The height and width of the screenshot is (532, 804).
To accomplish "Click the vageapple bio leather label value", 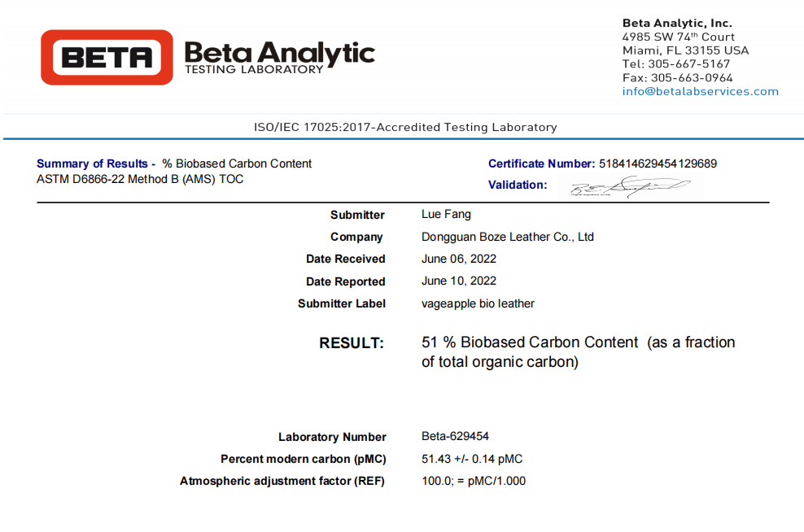I will click(478, 303).
